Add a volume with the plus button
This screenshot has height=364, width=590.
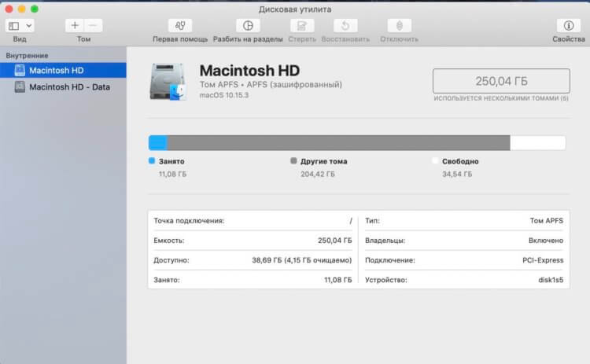click(75, 26)
